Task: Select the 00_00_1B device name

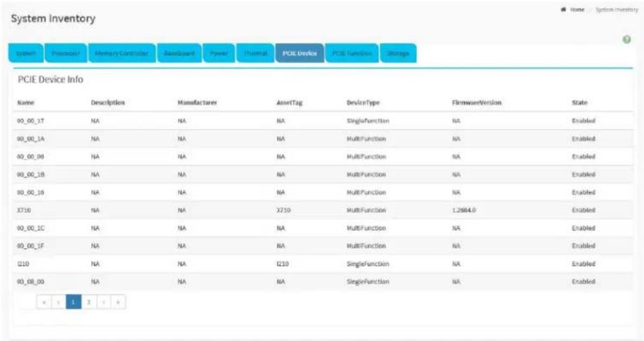Action: coord(31,175)
